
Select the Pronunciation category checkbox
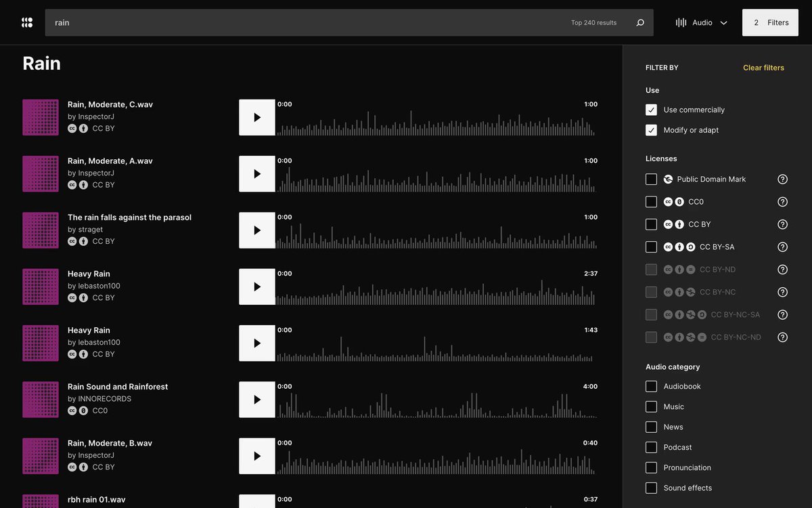651,468
